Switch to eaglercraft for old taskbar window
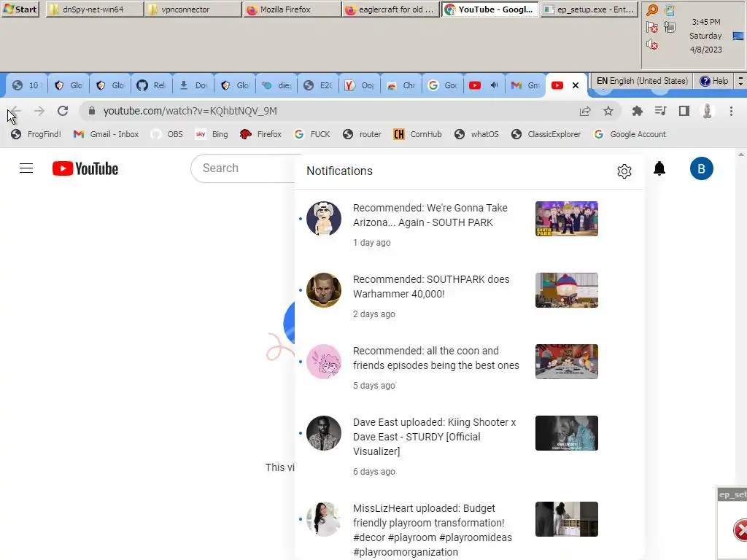Viewport: 747px width, 560px height. (x=391, y=9)
